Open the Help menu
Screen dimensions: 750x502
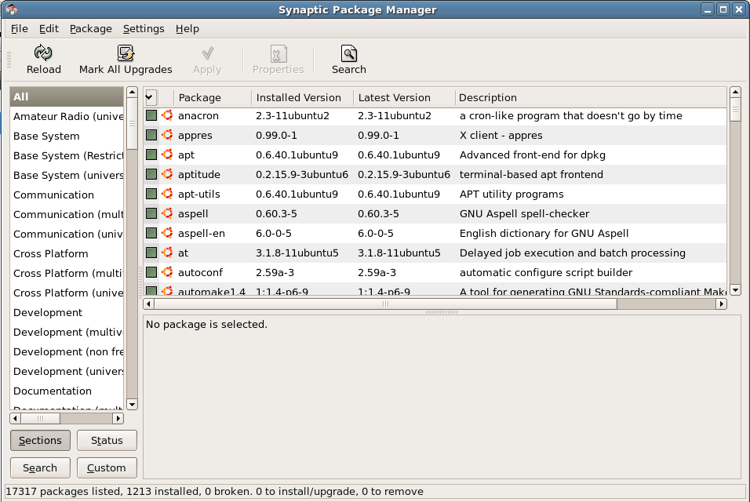(x=187, y=29)
